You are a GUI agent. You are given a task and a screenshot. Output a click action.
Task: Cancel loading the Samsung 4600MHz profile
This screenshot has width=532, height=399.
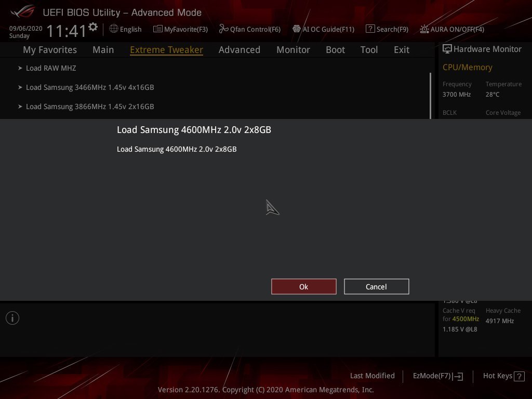point(376,287)
